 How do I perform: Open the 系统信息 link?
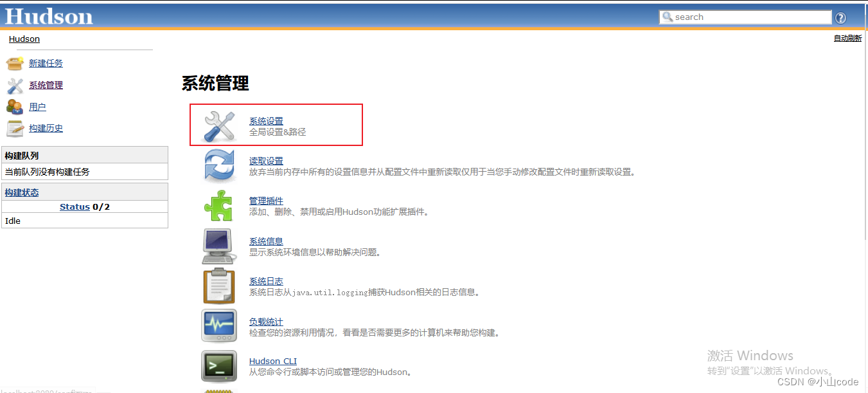266,241
